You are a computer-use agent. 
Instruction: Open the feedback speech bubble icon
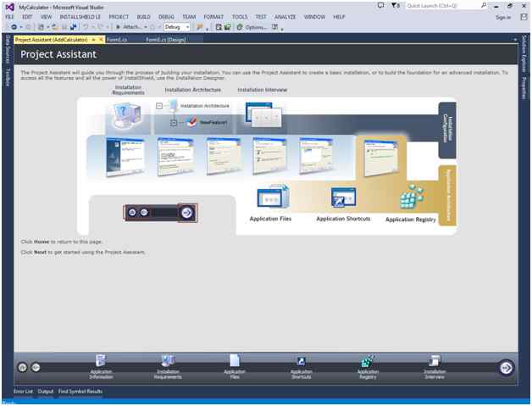[x=380, y=6]
